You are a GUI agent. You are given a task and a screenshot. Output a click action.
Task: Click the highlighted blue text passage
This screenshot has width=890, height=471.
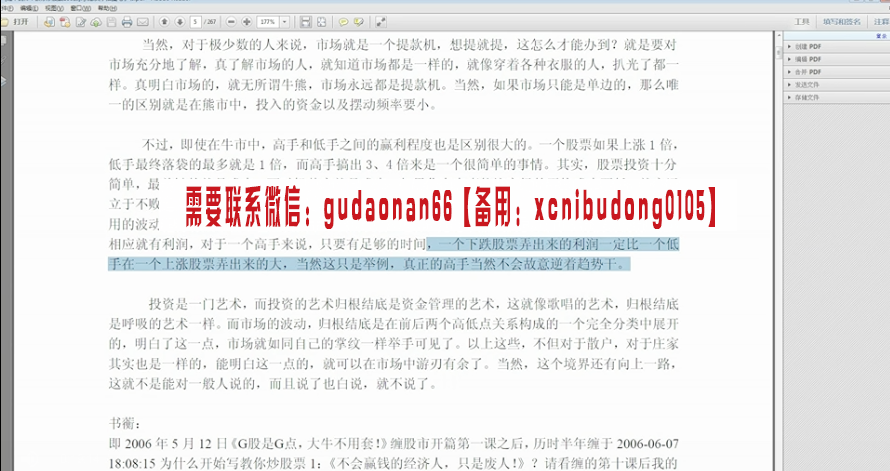click(393, 254)
